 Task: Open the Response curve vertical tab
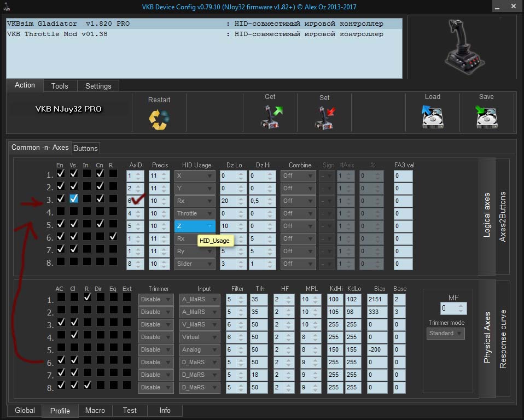pos(503,339)
